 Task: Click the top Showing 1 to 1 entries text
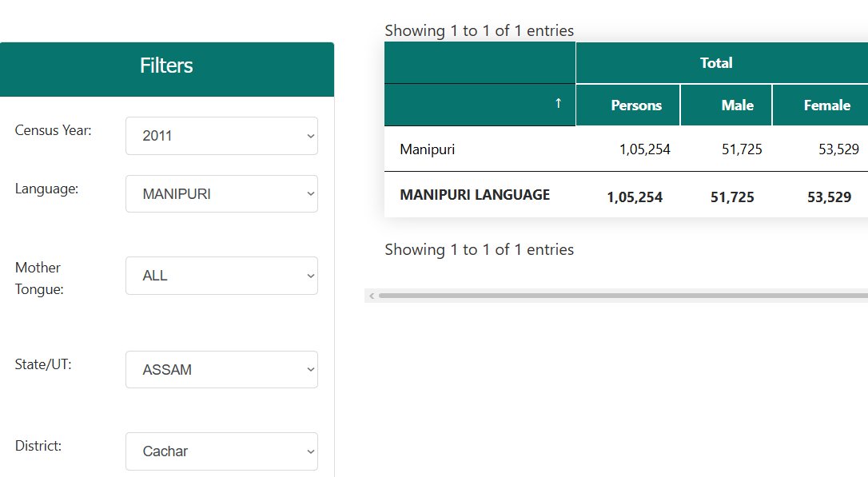pyautogui.click(x=480, y=30)
